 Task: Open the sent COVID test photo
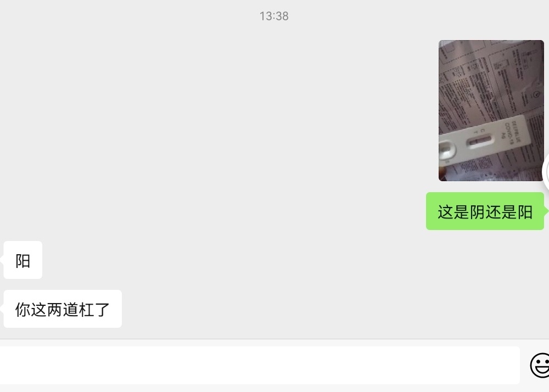pos(491,110)
